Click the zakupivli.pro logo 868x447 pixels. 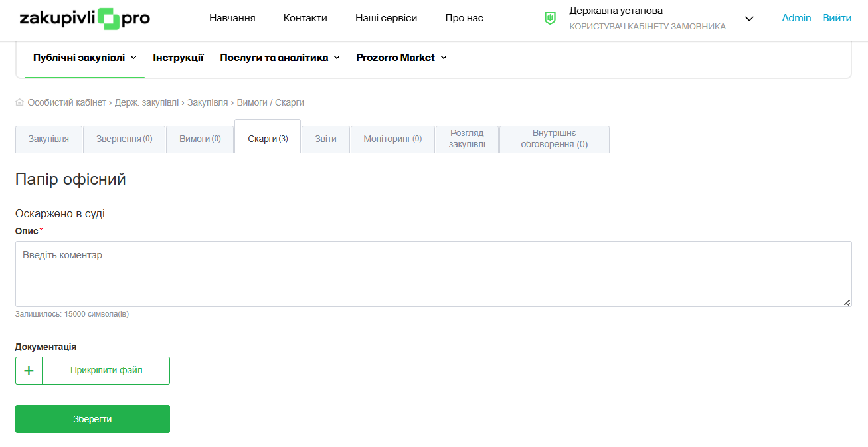coord(84,18)
